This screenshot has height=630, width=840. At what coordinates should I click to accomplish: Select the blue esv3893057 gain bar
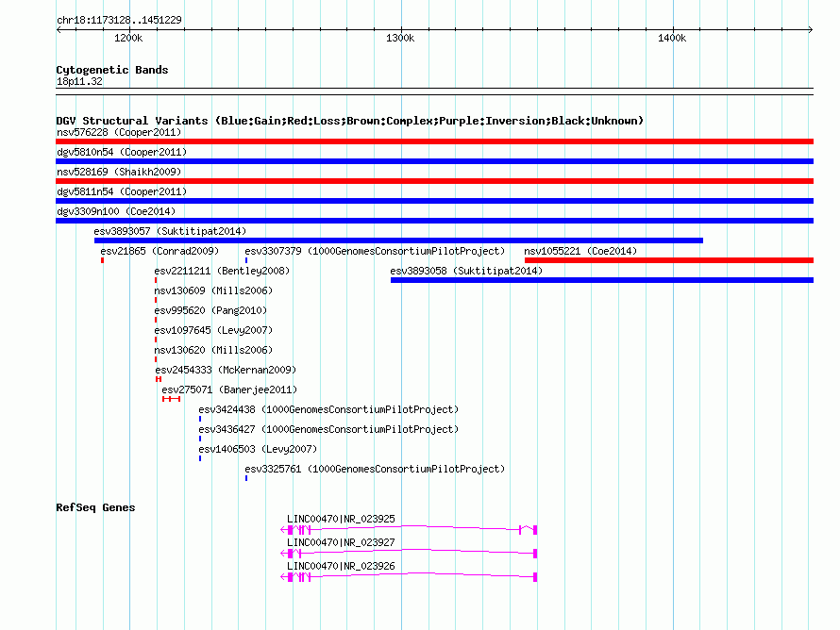(x=398, y=240)
